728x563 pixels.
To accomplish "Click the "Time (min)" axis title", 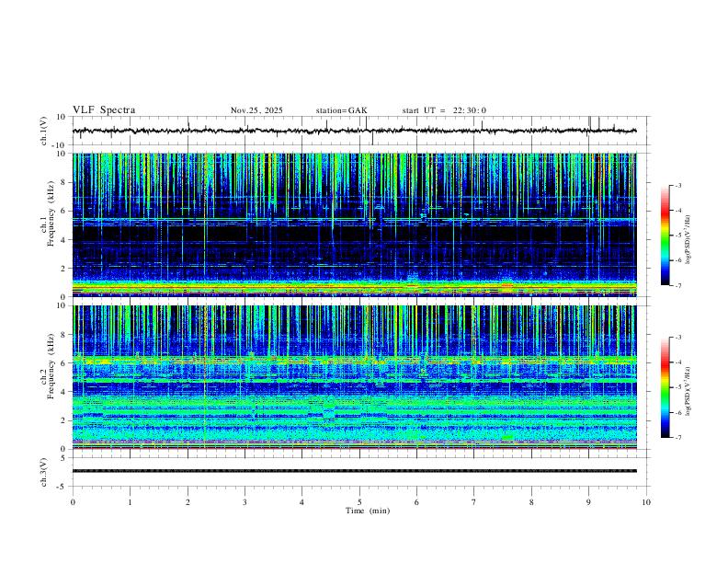I will pos(368,511).
